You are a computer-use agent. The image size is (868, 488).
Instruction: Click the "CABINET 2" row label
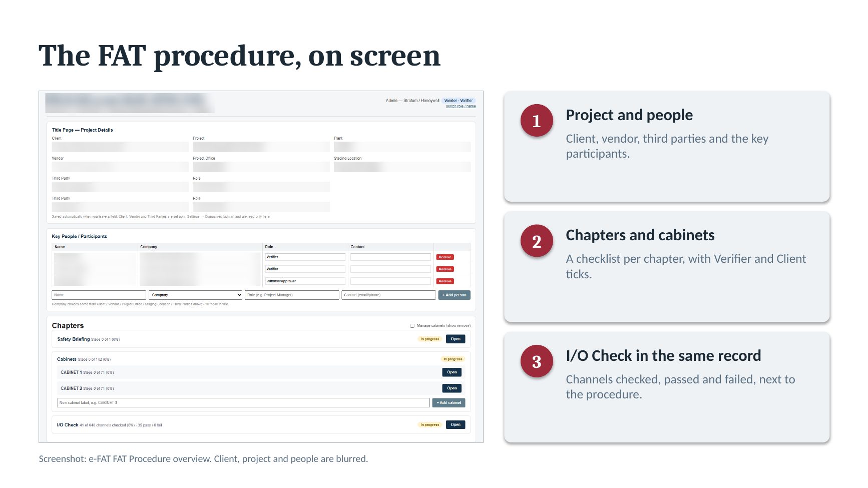(71, 388)
